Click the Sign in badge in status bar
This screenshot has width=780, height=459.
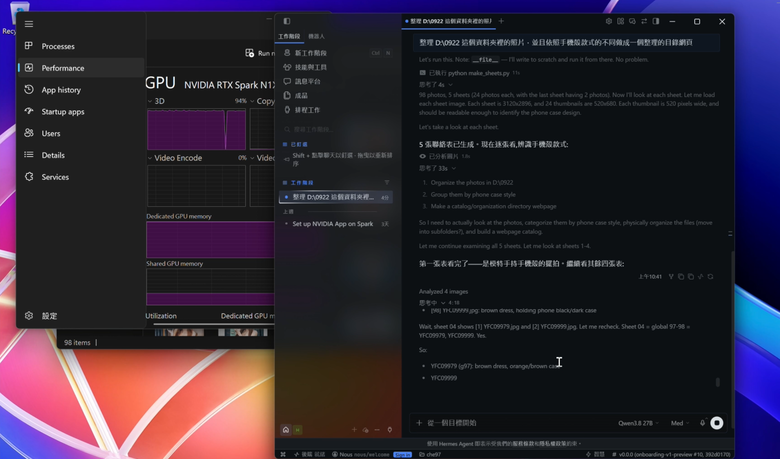pos(402,455)
